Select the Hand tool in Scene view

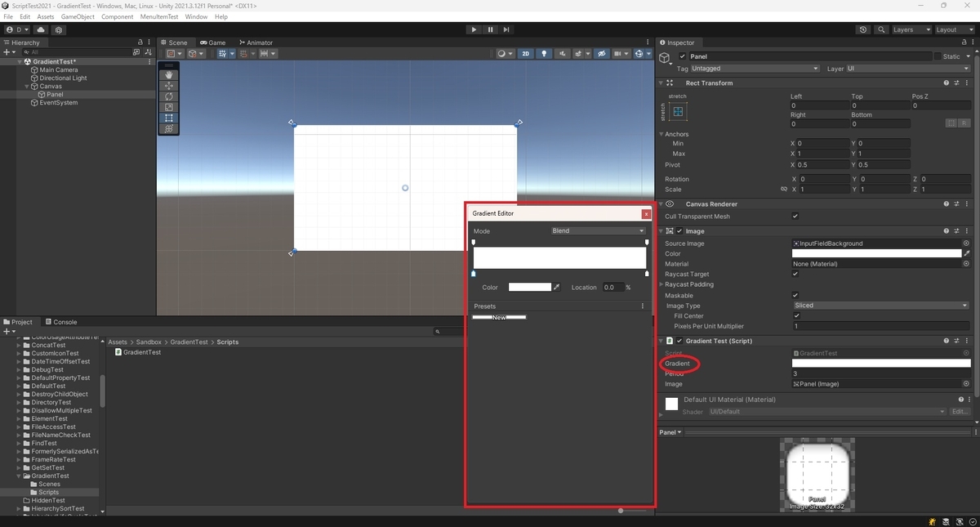click(169, 75)
